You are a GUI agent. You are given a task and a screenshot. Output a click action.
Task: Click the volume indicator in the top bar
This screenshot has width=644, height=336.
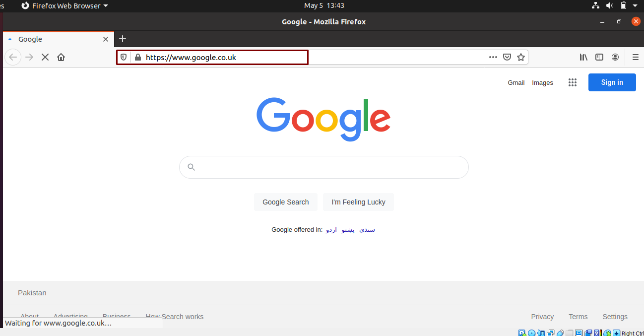[x=609, y=5]
